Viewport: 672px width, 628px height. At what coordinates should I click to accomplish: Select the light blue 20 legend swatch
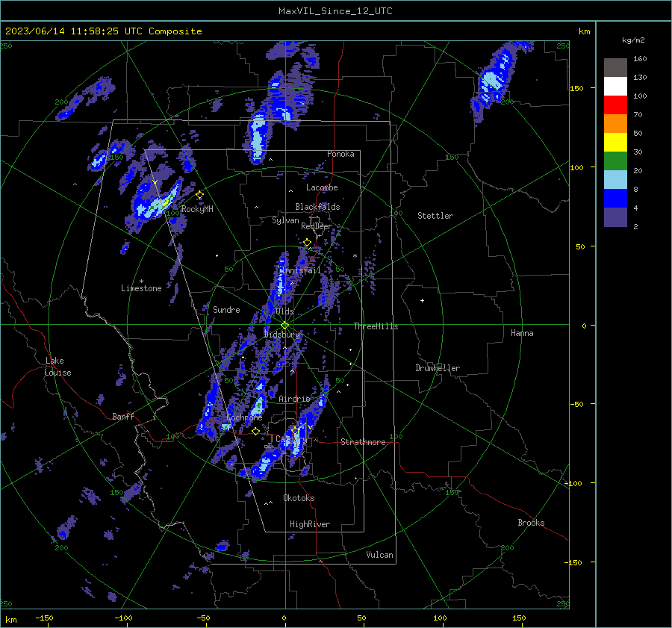pos(615,180)
